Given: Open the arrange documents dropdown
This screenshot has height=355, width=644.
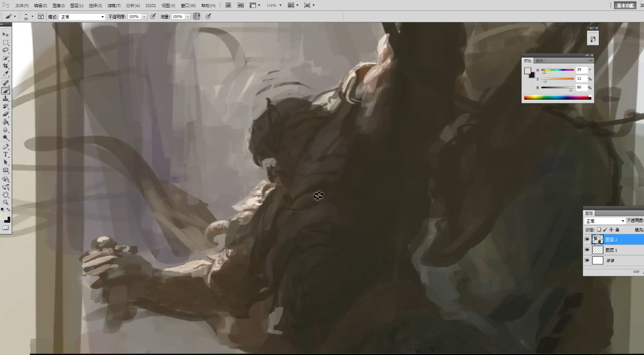Looking at the screenshot, I should pos(293,5).
